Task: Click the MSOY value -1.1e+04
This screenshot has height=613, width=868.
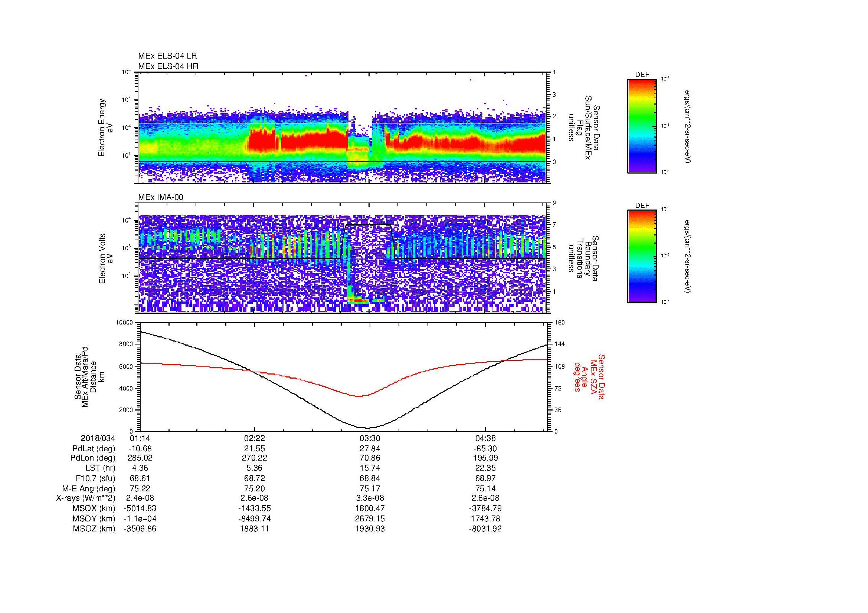Action: pyautogui.click(x=140, y=518)
